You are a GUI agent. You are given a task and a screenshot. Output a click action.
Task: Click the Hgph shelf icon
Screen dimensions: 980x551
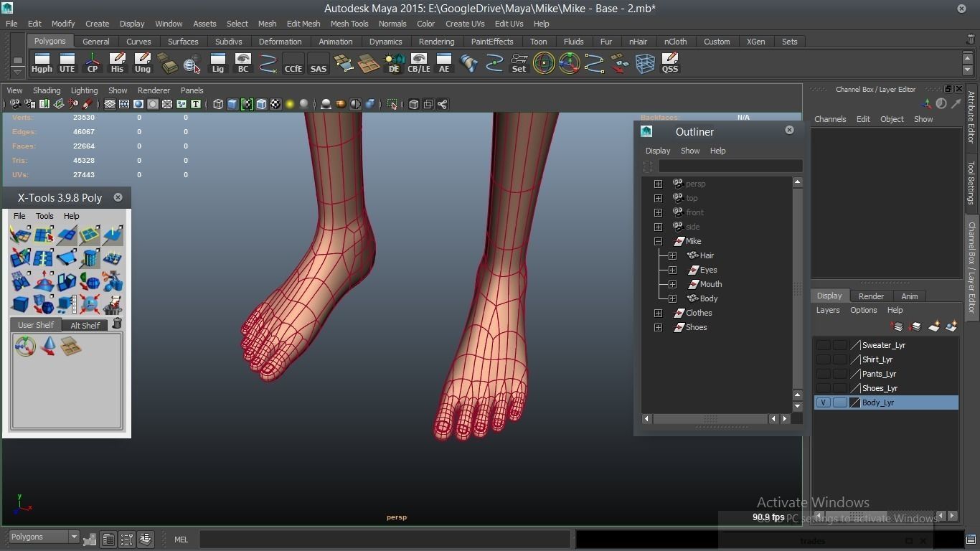(x=42, y=63)
